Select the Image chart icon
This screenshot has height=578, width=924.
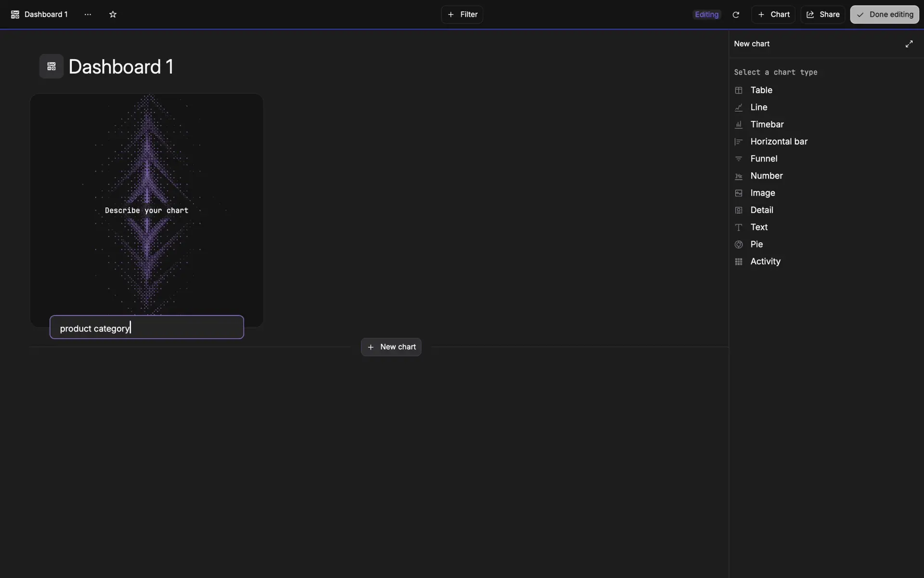coord(739,193)
